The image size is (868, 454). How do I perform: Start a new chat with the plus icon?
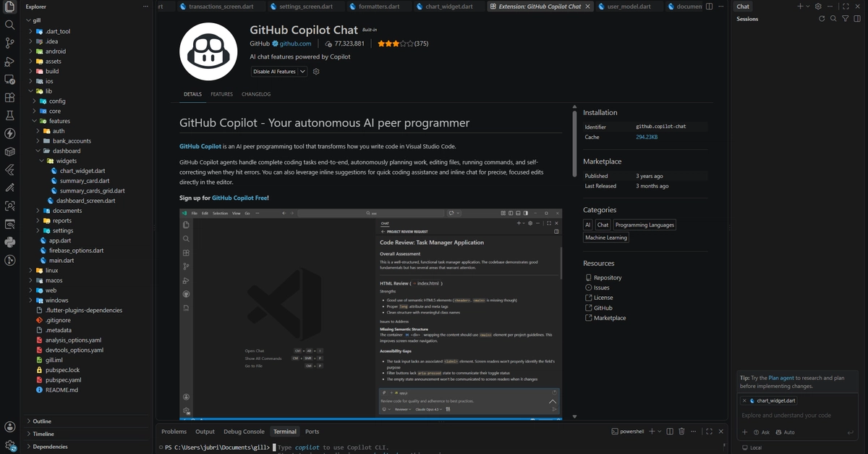coord(800,7)
